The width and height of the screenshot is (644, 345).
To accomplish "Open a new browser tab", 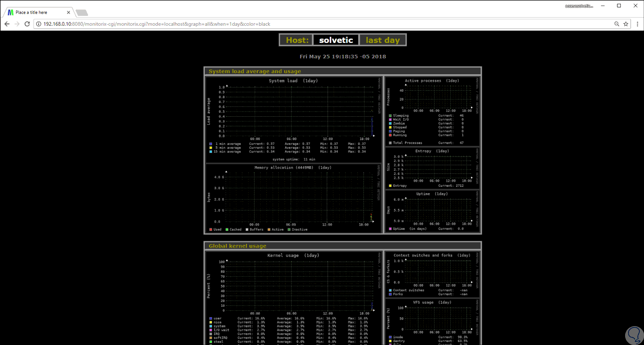I will pyautogui.click(x=82, y=12).
